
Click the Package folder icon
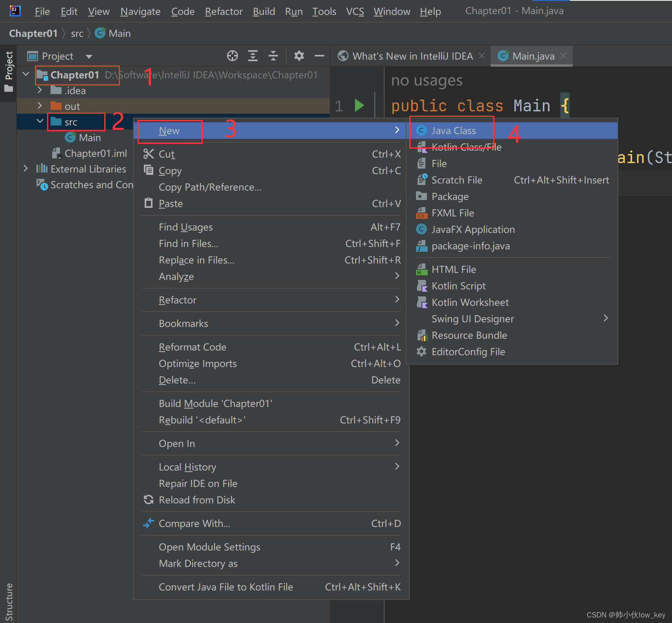coord(421,196)
